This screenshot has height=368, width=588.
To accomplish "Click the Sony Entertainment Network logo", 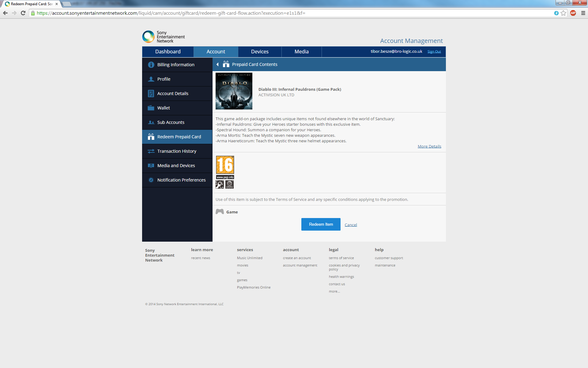I will (164, 37).
